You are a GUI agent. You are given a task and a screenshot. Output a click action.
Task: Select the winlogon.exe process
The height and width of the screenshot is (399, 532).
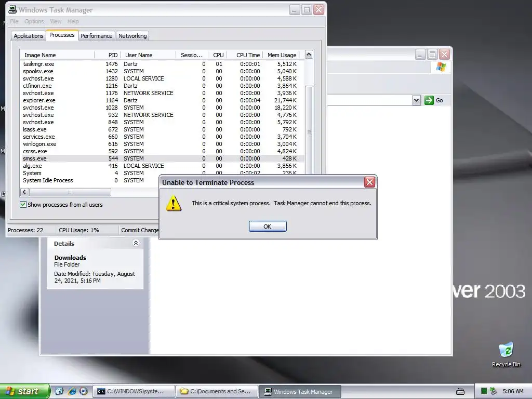pos(162,144)
